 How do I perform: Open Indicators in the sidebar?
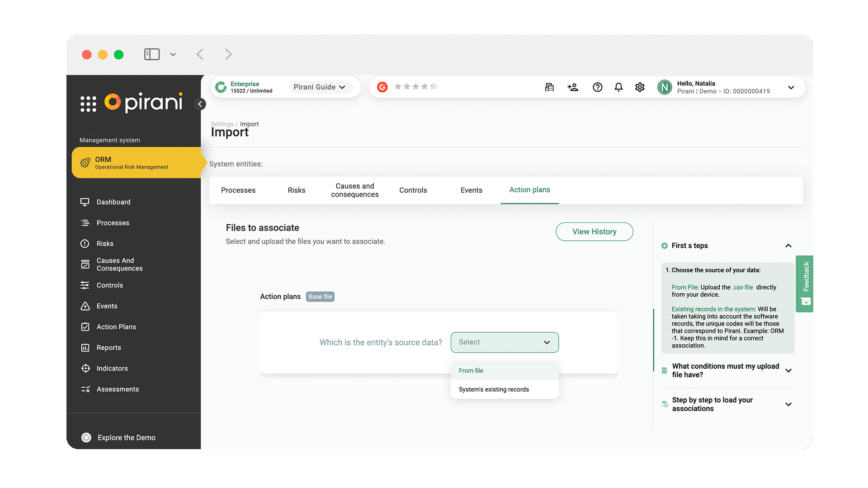click(x=112, y=368)
